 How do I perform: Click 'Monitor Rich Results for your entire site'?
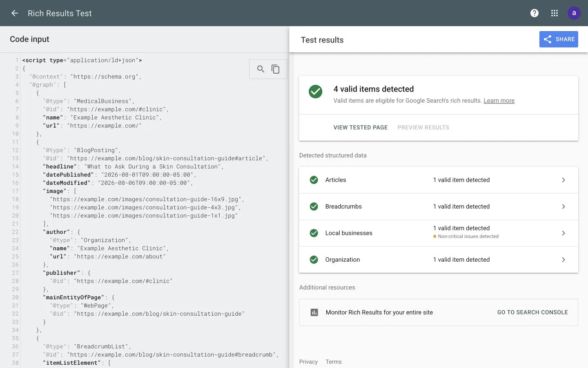click(x=379, y=312)
